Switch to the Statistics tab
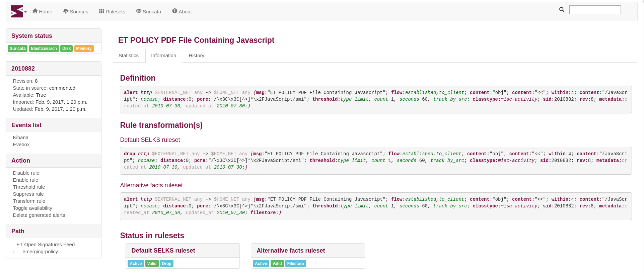The height and width of the screenshot is (275, 644). [129, 56]
